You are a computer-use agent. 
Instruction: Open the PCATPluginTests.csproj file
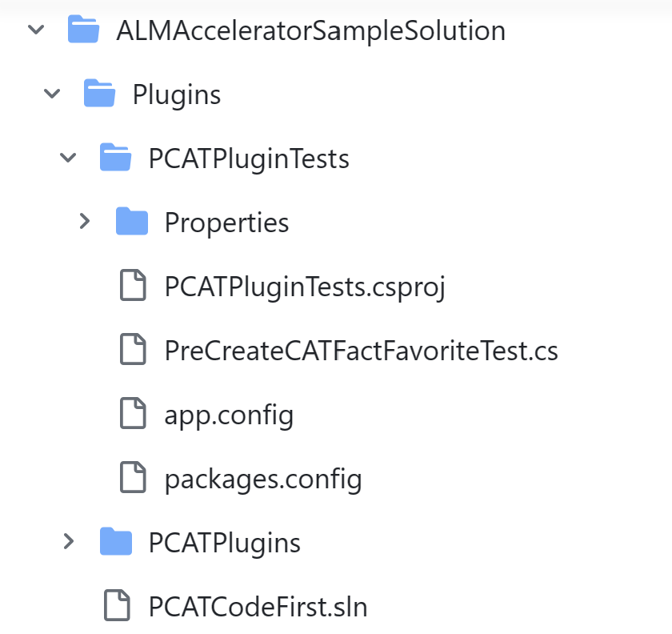306,286
